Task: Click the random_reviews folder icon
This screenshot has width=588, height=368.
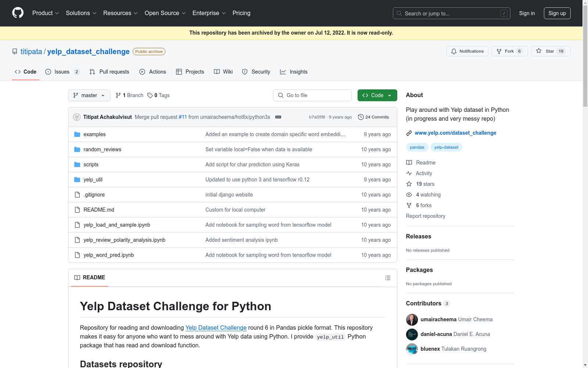Action: click(77, 149)
